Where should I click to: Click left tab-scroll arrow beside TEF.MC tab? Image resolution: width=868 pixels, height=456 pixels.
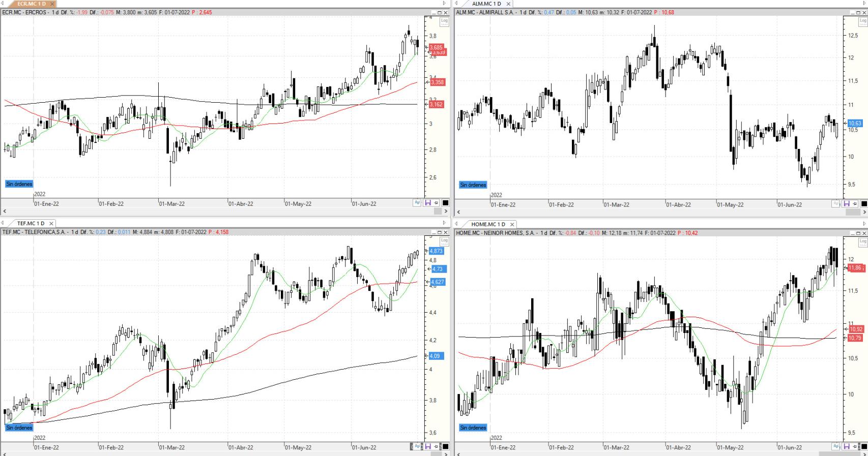pyautogui.click(x=3, y=223)
